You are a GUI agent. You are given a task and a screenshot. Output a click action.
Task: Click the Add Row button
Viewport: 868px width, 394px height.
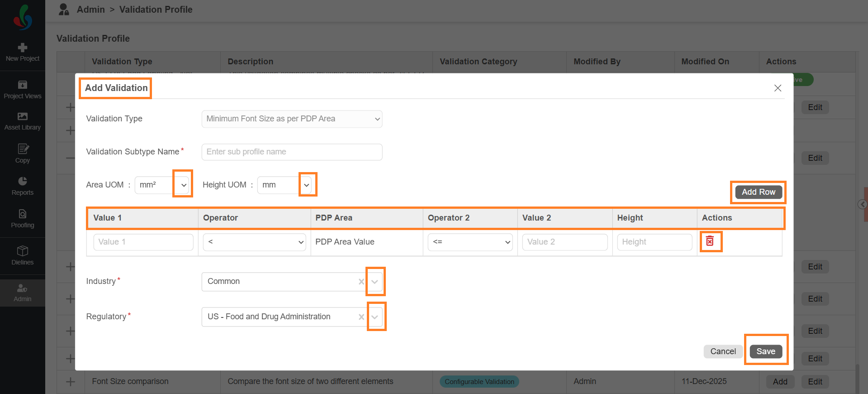point(758,192)
